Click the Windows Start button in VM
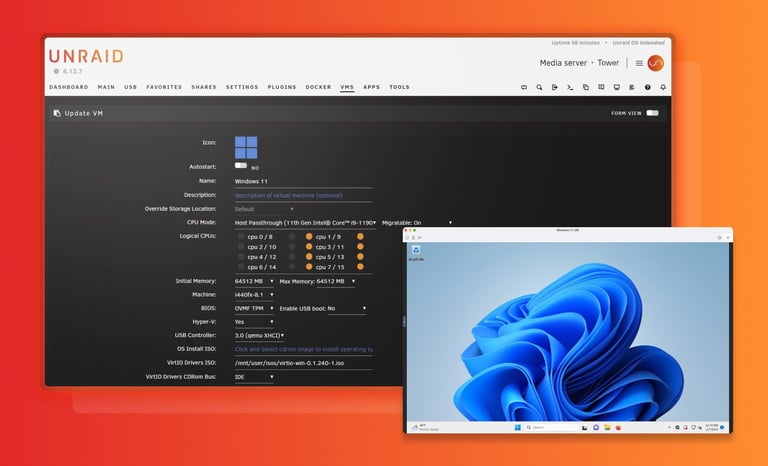Viewport: 768px width, 466px height. 517,427
